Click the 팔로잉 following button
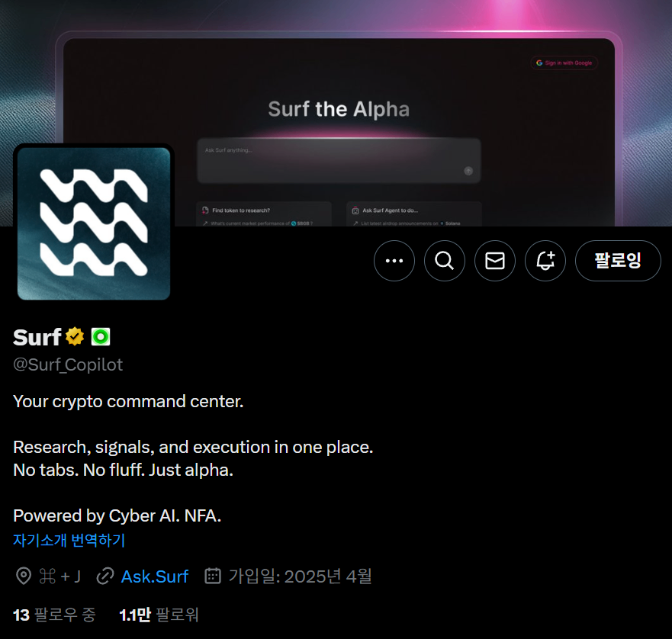The image size is (672, 639). tap(618, 261)
